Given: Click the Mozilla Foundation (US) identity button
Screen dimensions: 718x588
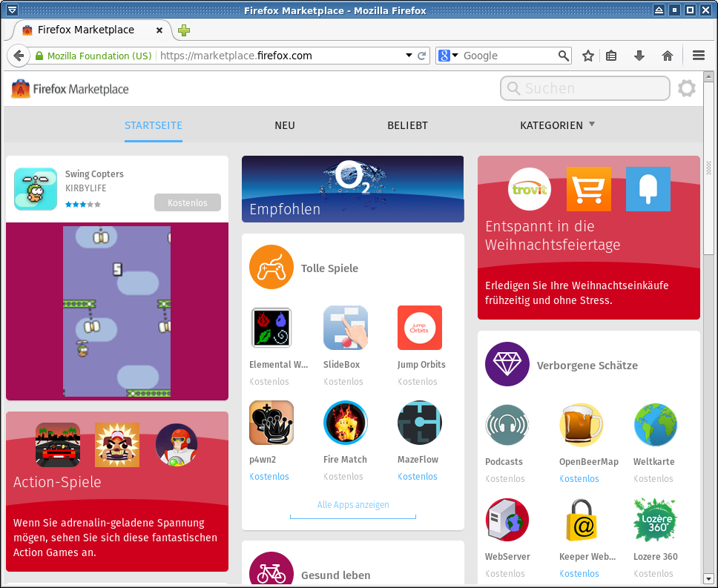Looking at the screenshot, I should [x=93, y=56].
